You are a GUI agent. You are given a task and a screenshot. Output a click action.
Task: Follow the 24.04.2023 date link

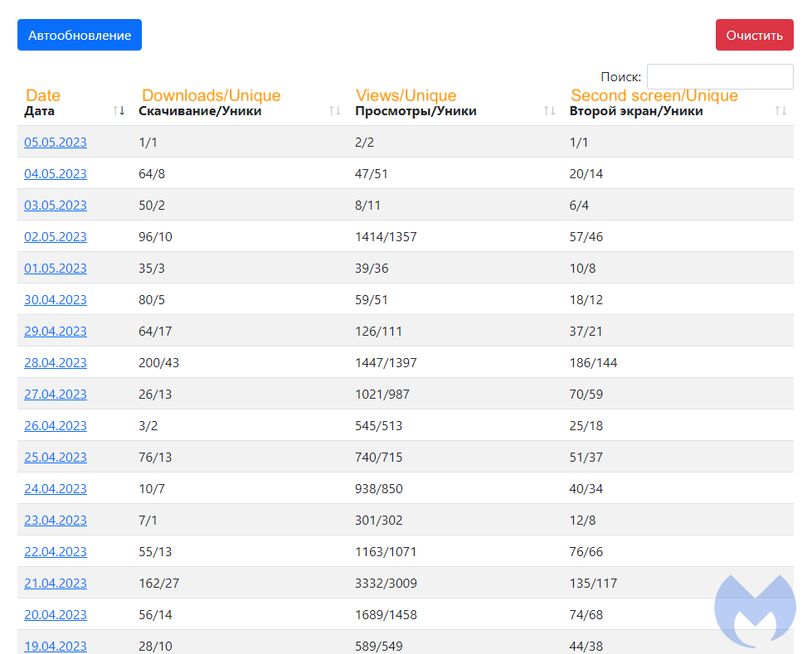tap(56, 489)
